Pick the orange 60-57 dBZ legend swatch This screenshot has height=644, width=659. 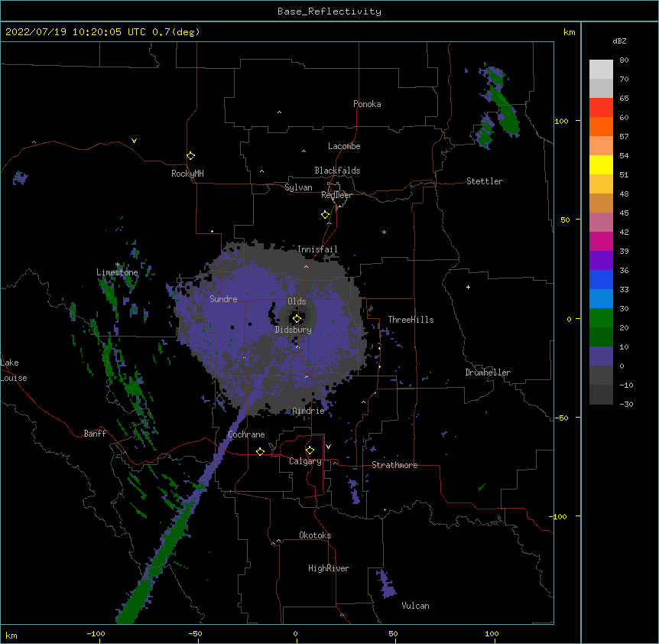click(x=601, y=126)
